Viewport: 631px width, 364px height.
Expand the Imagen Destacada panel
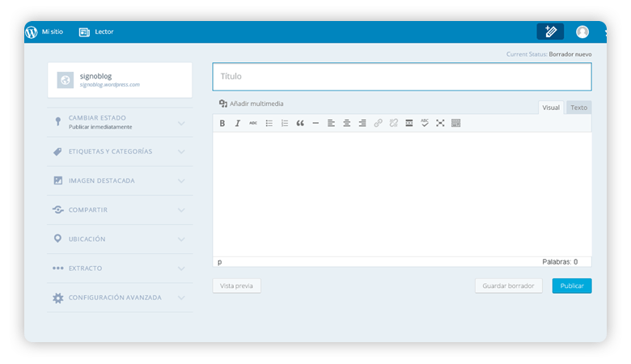point(120,180)
